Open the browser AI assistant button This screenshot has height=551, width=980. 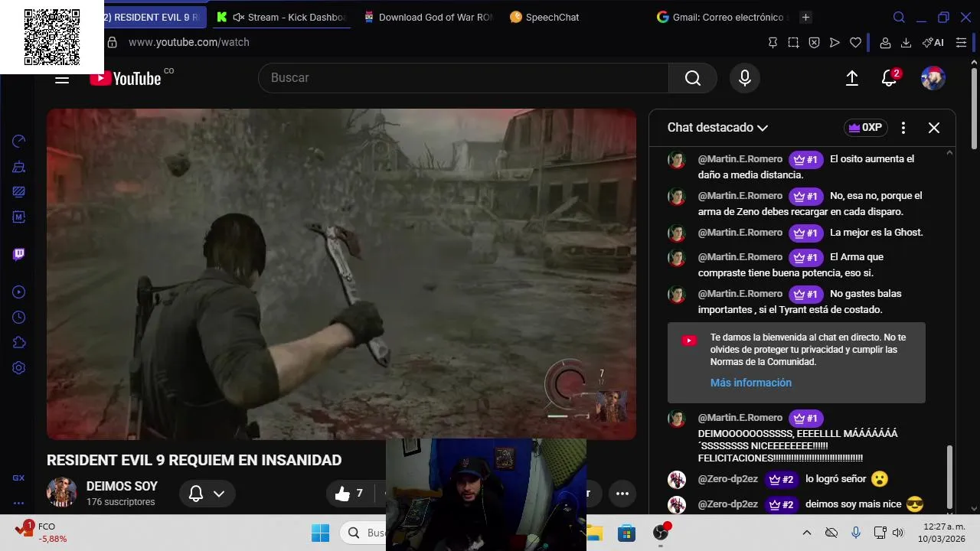point(933,43)
